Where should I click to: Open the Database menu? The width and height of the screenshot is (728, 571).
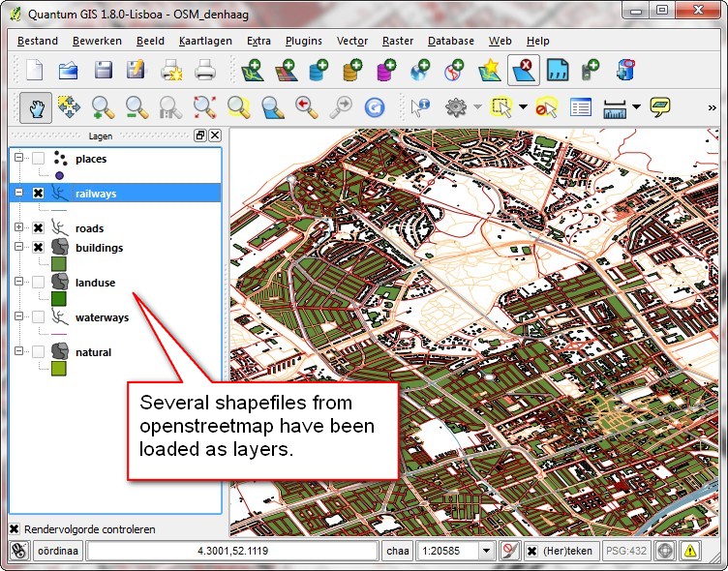(451, 41)
